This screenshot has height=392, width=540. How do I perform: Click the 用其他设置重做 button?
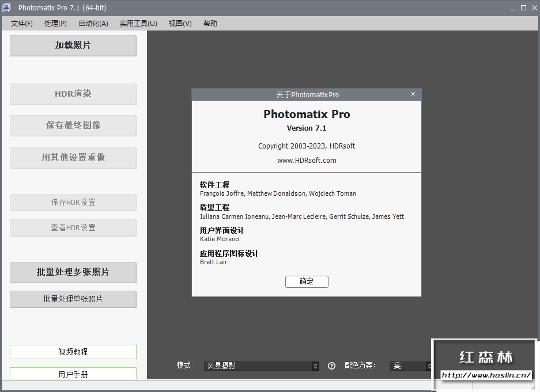click(x=73, y=158)
